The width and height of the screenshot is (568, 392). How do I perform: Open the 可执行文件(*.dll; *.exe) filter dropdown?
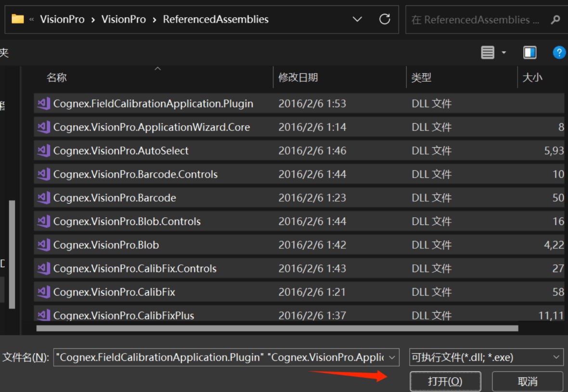[486, 358]
